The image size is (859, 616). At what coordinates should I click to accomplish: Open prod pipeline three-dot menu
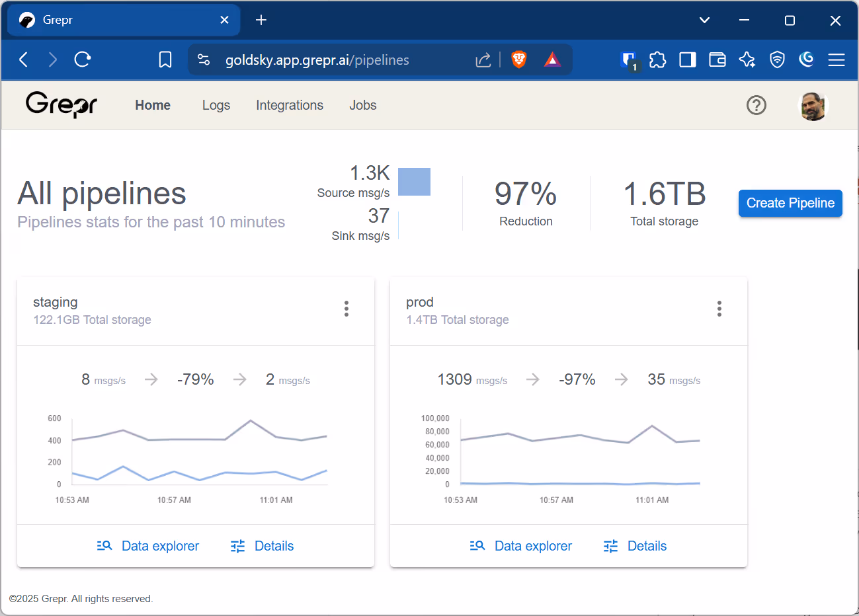pyautogui.click(x=719, y=309)
